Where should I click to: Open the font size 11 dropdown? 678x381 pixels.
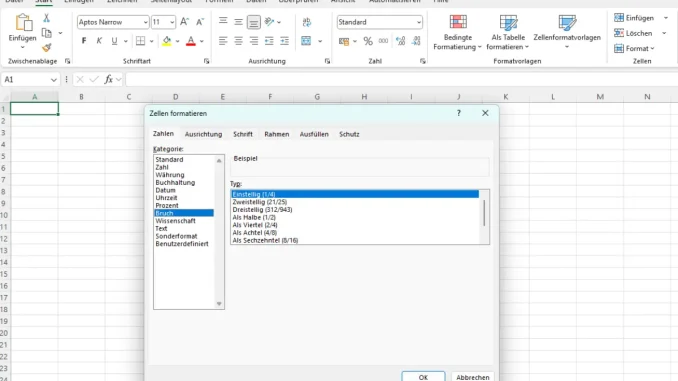[x=172, y=22]
